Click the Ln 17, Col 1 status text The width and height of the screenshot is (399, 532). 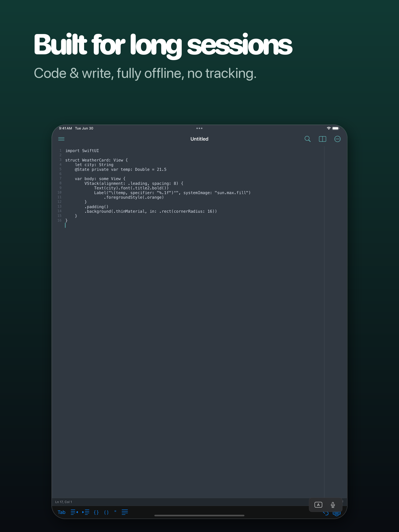tap(63, 502)
